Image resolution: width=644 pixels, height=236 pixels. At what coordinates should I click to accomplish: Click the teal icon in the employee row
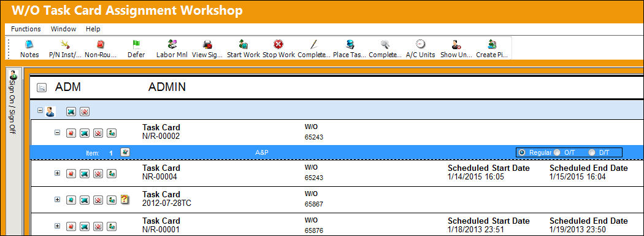click(71, 112)
